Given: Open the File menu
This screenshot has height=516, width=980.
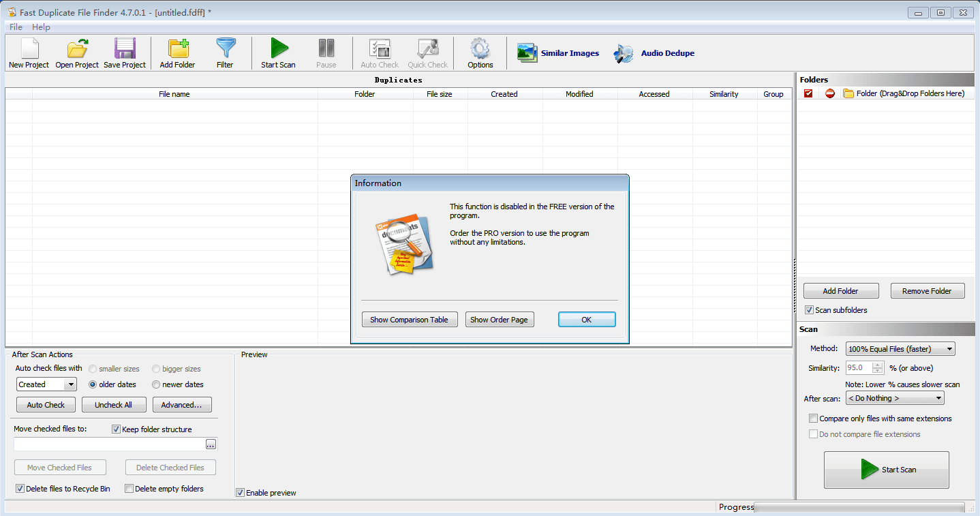Looking at the screenshot, I should [16, 27].
